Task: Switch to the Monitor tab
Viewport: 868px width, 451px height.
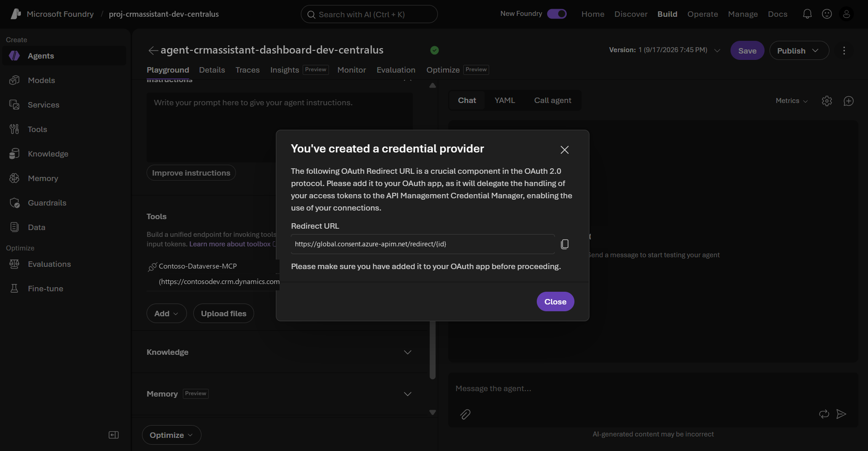Action: pyautogui.click(x=352, y=70)
